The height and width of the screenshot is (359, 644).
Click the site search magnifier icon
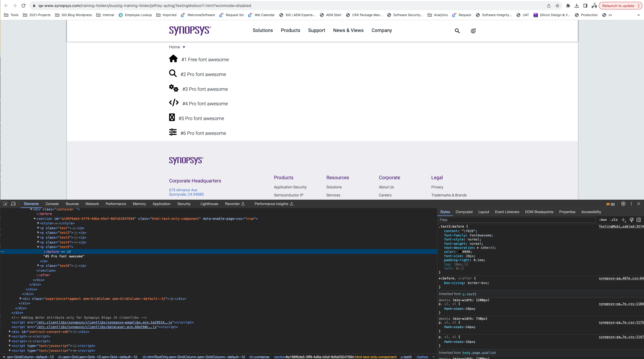click(457, 31)
